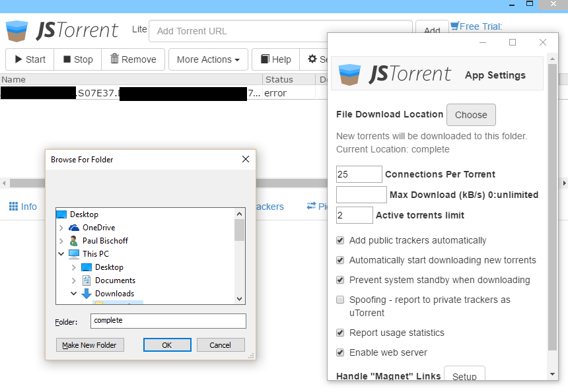
Task: Switch to the Info tab
Action: click(x=23, y=207)
